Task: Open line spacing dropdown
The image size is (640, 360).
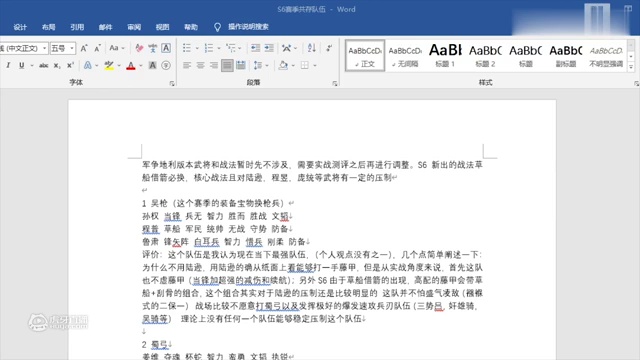Action: pyautogui.click(x=260, y=65)
